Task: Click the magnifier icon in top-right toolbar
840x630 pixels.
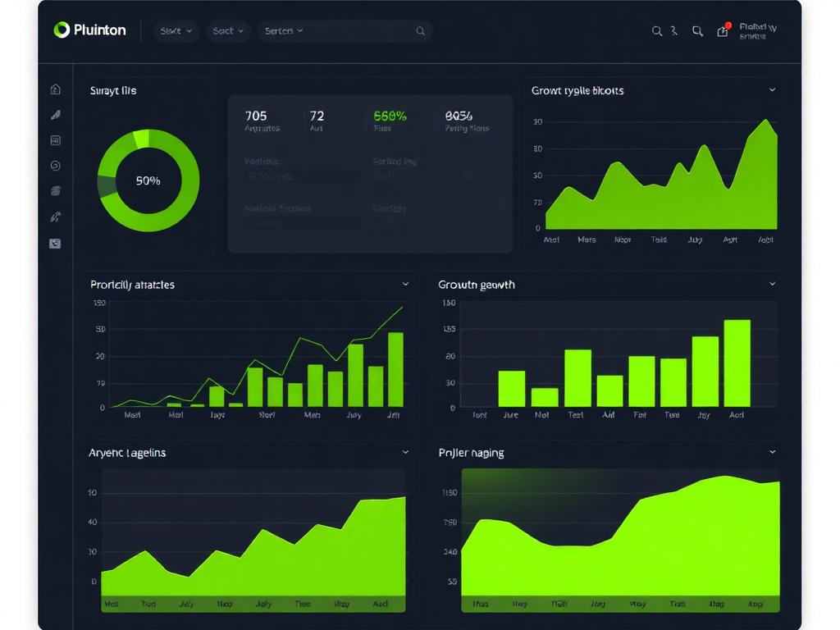Action: click(657, 31)
